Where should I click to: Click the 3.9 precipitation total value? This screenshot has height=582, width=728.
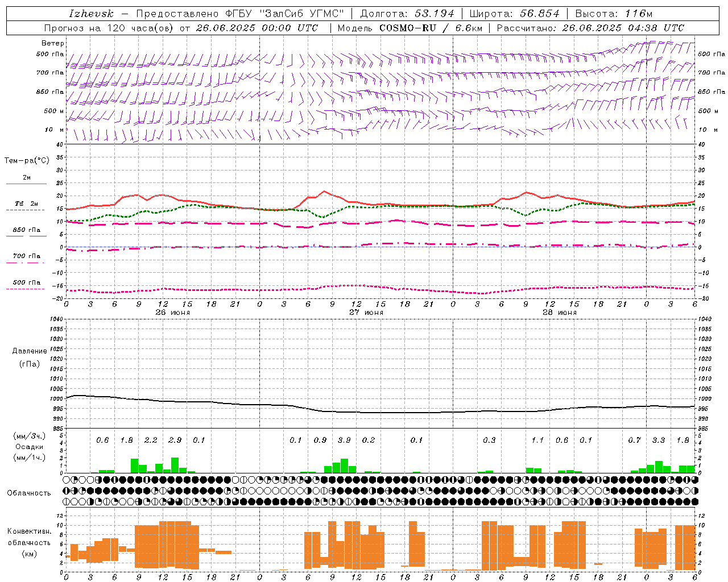click(x=344, y=440)
